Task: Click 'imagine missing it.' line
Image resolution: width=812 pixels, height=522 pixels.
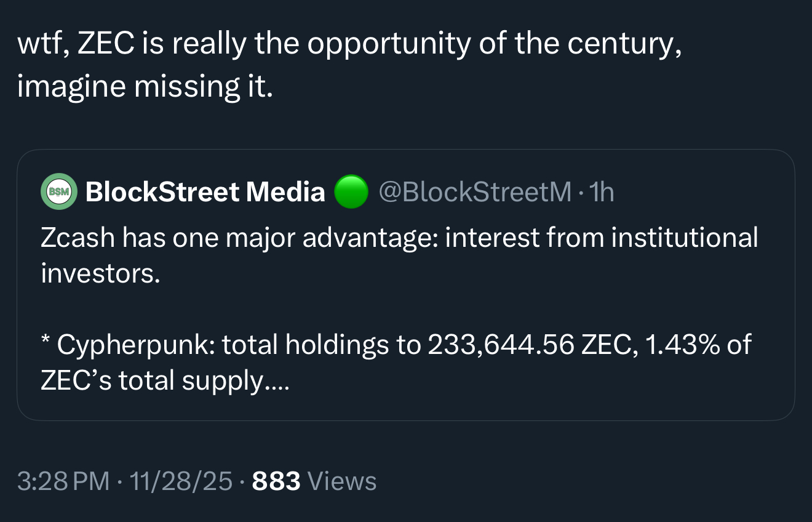Action: pos(145,86)
